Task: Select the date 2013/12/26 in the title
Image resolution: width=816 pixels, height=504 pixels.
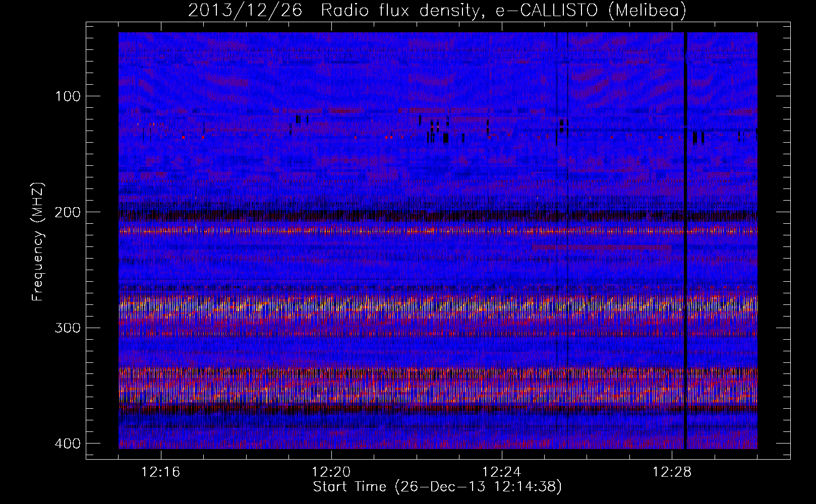Action: pyautogui.click(x=245, y=10)
